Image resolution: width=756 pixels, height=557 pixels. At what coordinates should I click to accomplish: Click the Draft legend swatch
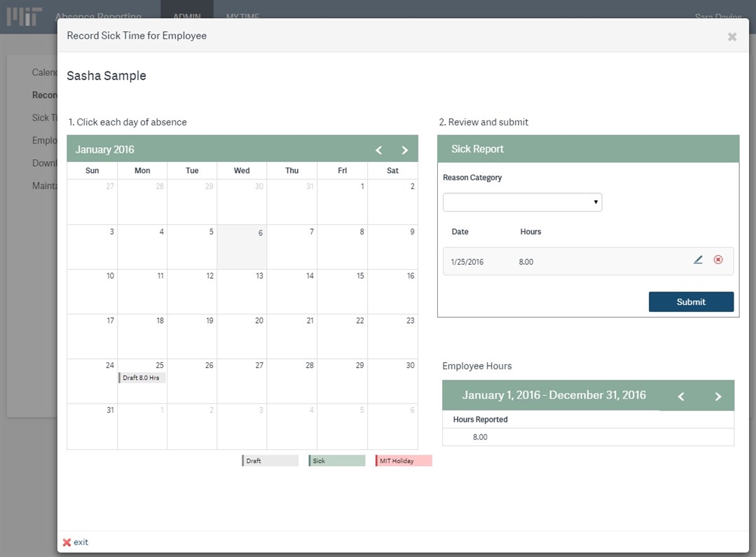click(x=270, y=461)
